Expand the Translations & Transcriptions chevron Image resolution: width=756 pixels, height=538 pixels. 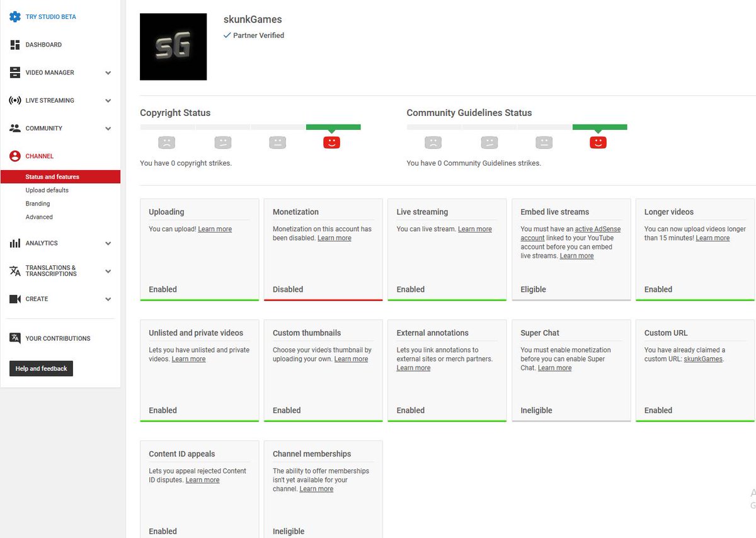pos(108,272)
